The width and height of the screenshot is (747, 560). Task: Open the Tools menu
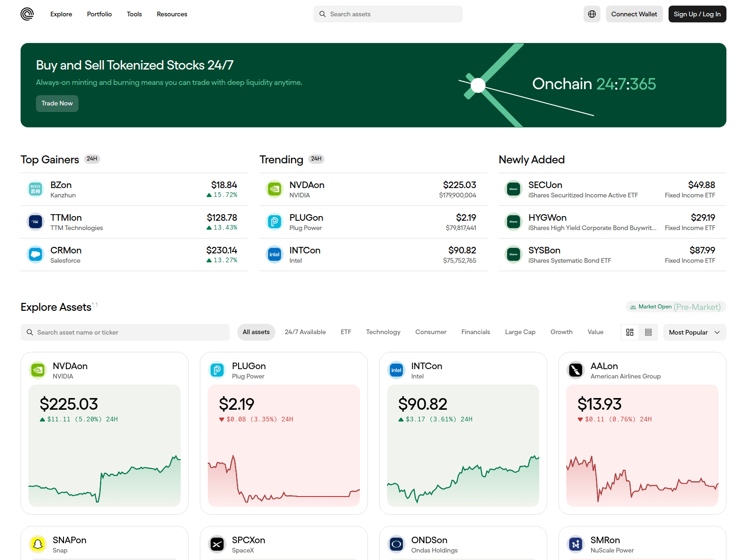tap(134, 14)
